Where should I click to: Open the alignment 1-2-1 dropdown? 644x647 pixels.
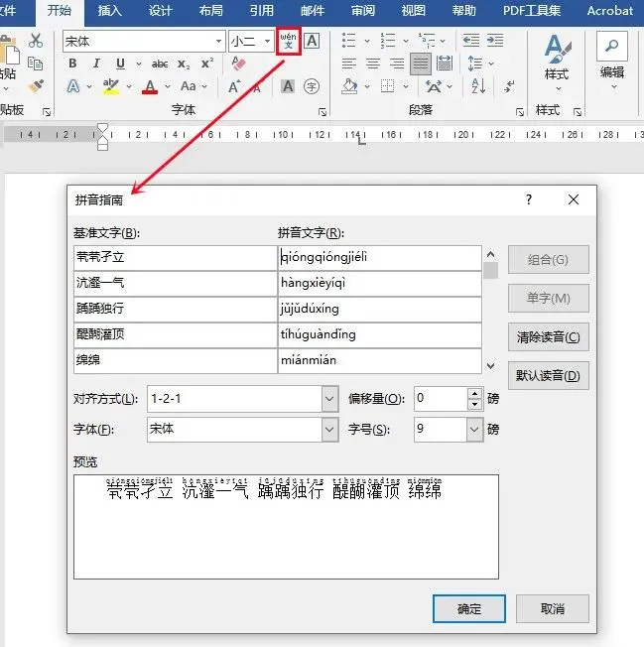pyautogui.click(x=329, y=399)
